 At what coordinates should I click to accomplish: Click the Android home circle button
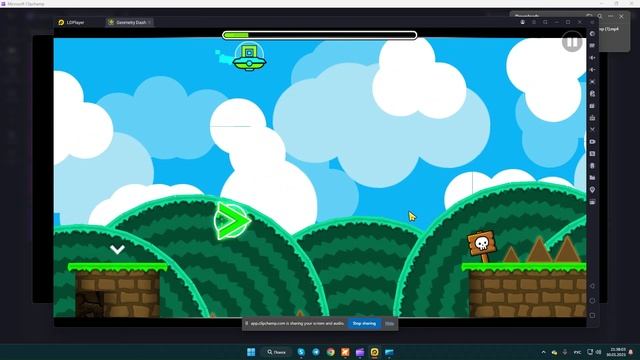point(592,301)
